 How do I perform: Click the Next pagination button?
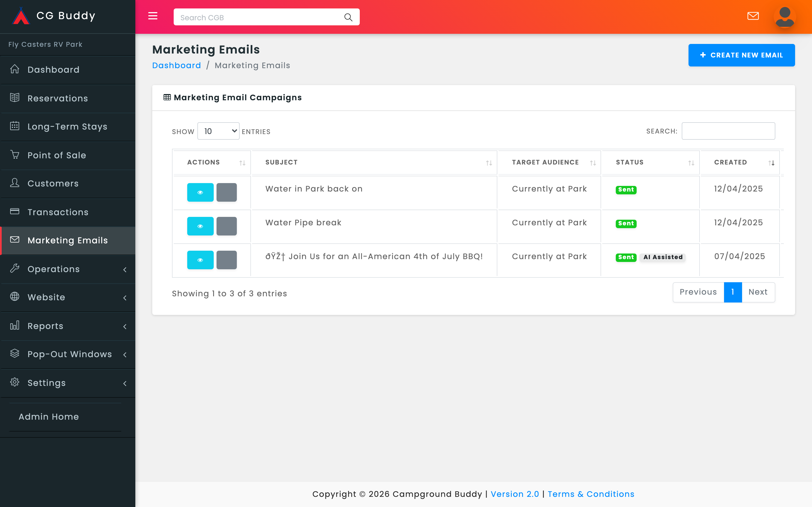[x=758, y=292]
